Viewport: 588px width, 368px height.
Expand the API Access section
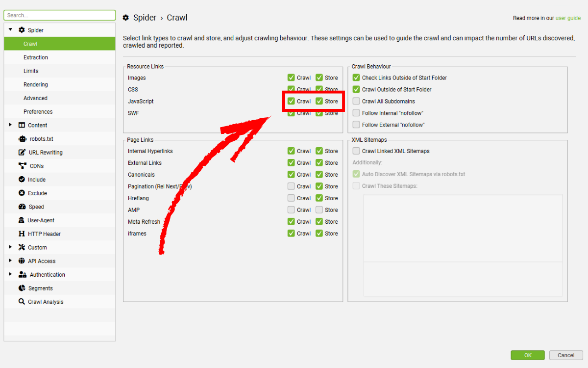[10, 261]
